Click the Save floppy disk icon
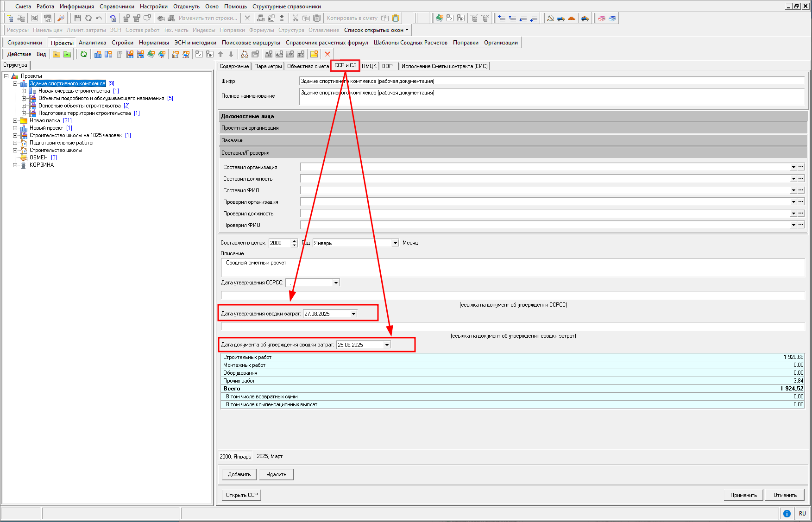Viewport: 812px width, 522px height. pos(77,18)
